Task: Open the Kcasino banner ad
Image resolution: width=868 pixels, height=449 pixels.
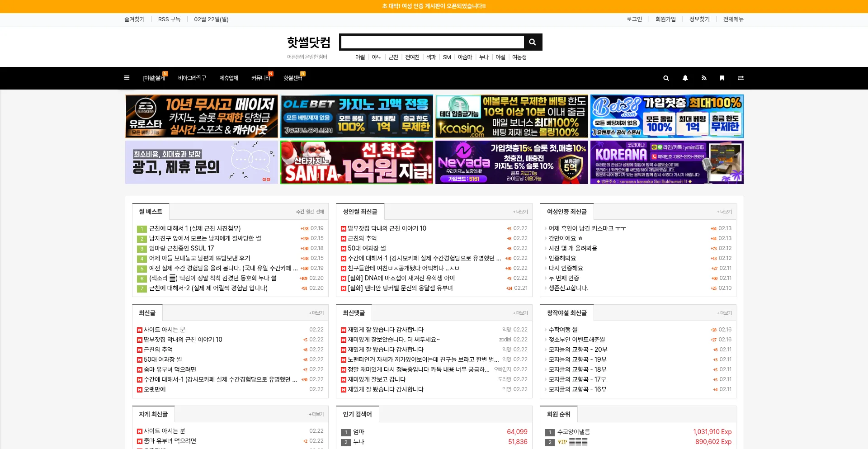Action: coord(512,116)
